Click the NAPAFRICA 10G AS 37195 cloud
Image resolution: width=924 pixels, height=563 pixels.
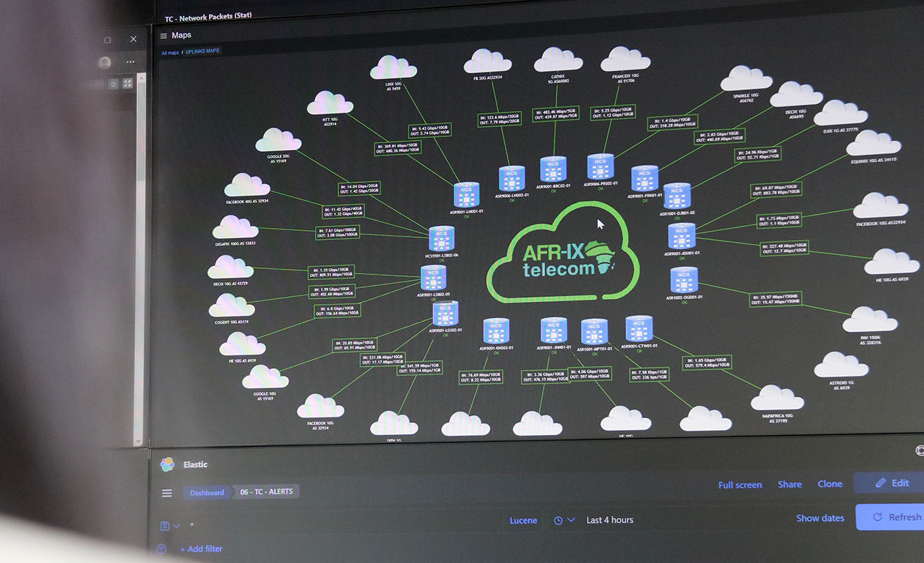[777, 398]
